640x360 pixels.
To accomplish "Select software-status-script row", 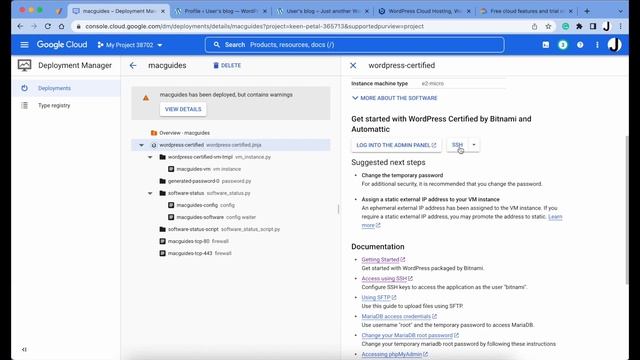I will [x=231, y=229].
